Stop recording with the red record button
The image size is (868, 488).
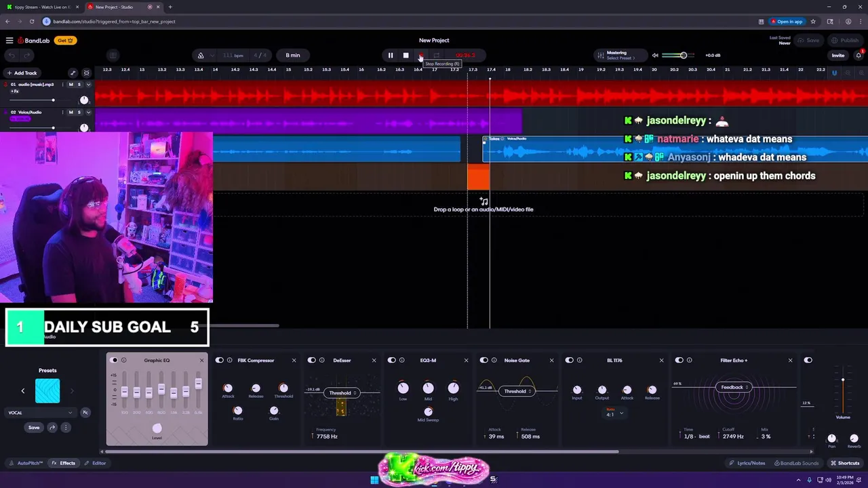pyautogui.click(x=421, y=56)
